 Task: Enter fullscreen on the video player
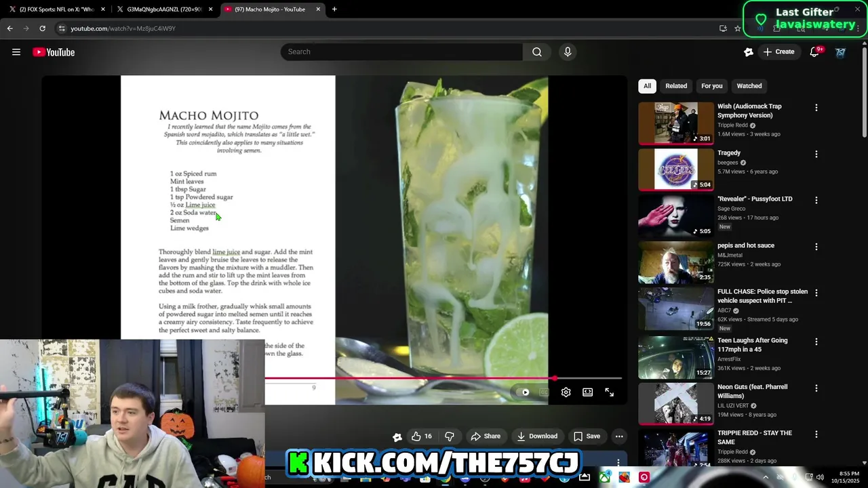[609, 392]
